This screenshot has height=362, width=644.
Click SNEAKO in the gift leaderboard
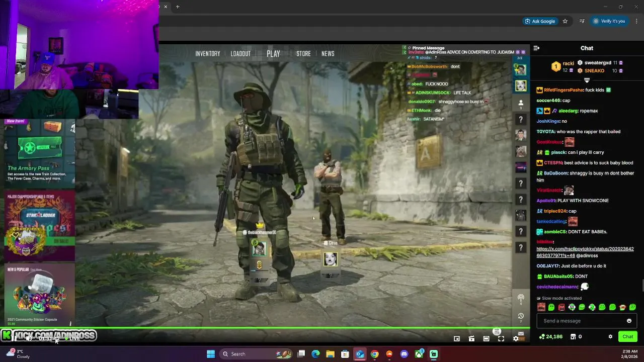point(594,71)
